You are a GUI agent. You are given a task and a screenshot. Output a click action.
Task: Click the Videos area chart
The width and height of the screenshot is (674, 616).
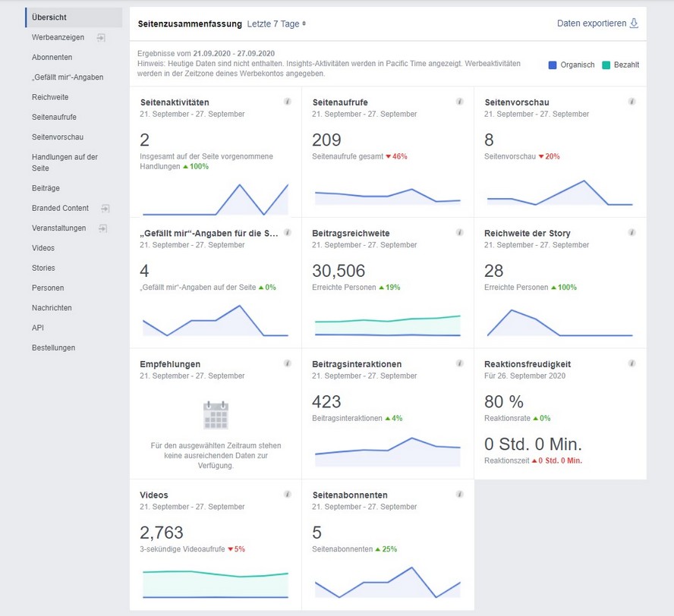(216, 584)
